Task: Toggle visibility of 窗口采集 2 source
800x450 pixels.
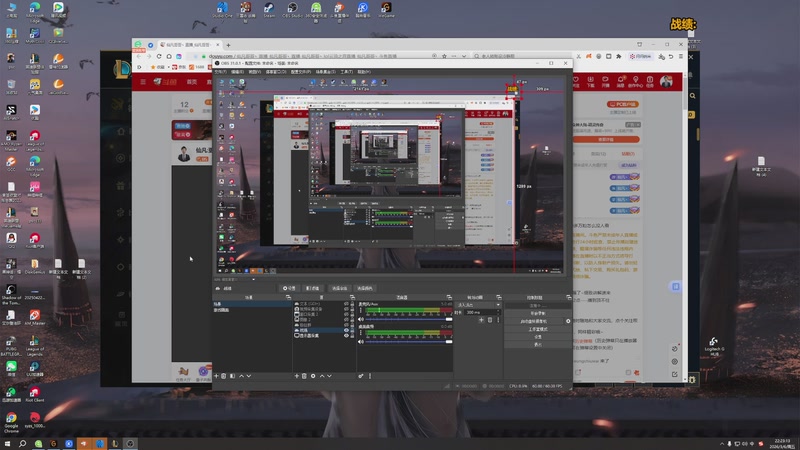Action: tap(346, 314)
